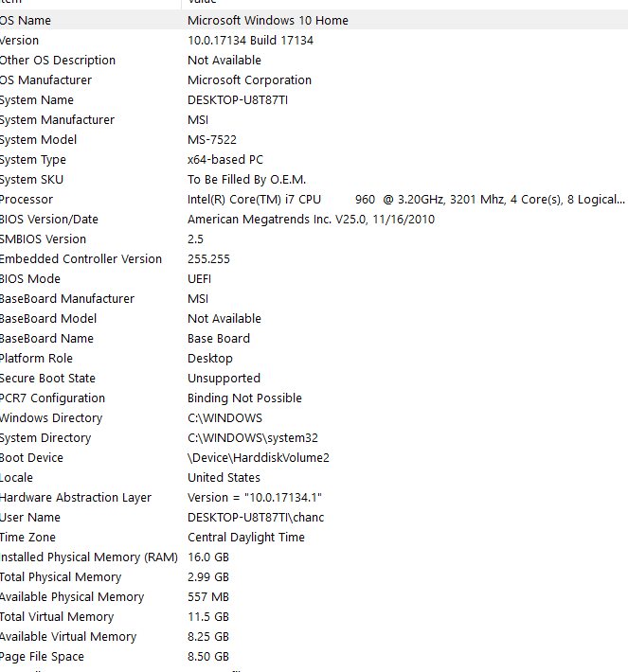Click the Total Virtual Memory value 11.5 GB
The width and height of the screenshot is (628, 672).
coord(208,617)
